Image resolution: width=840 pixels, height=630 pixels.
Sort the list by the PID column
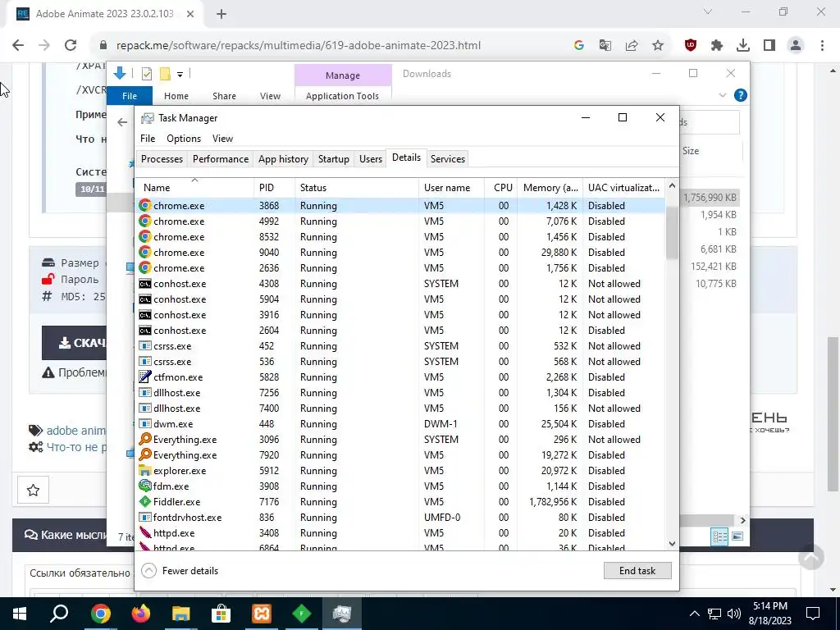pos(274,188)
